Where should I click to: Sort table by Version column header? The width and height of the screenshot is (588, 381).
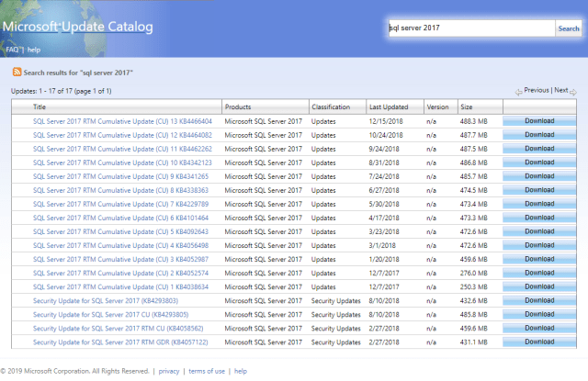[x=437, y=106]
